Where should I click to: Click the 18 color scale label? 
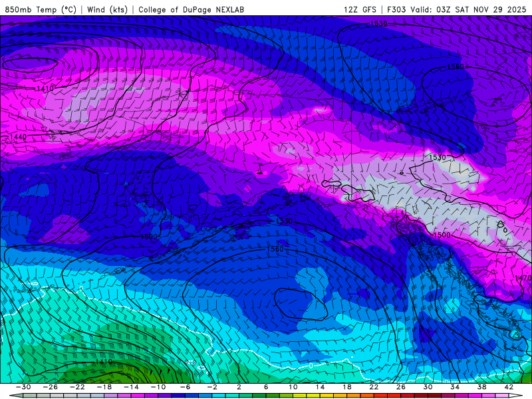tap(346, 387)
